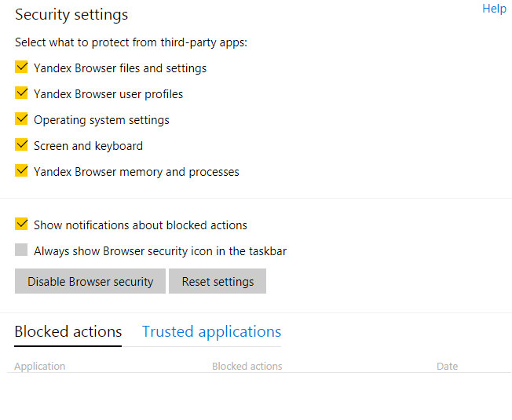The image size is (512, 420).
Task: Switch to the Trusted applications tab
Action: 211,331
